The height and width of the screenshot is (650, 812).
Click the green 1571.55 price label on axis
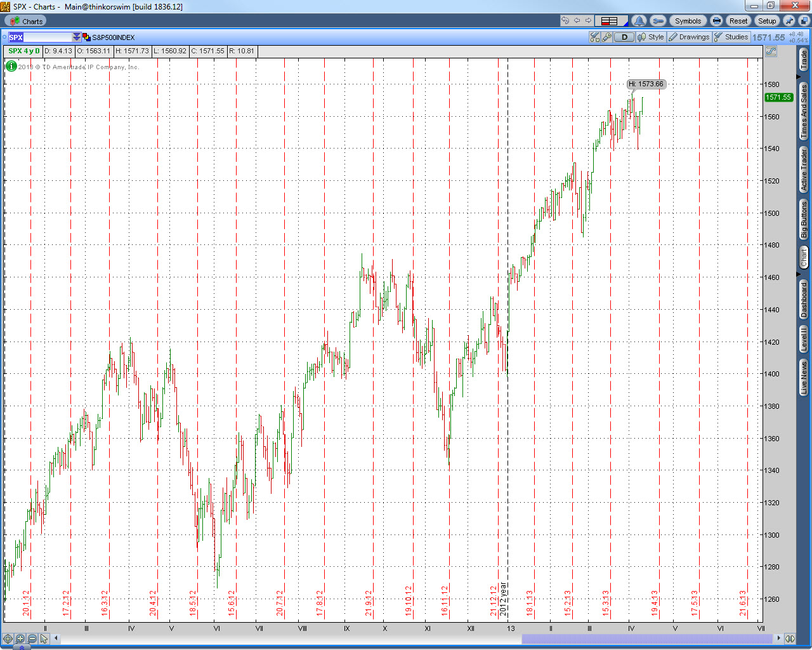pyautogui.click(x=778, y=97)
